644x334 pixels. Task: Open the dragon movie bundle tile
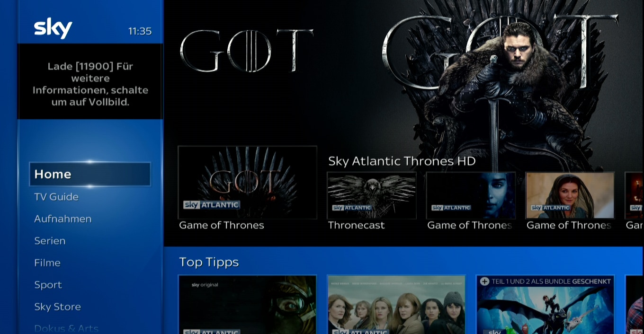pyautogui.click(x=546, y=305)
